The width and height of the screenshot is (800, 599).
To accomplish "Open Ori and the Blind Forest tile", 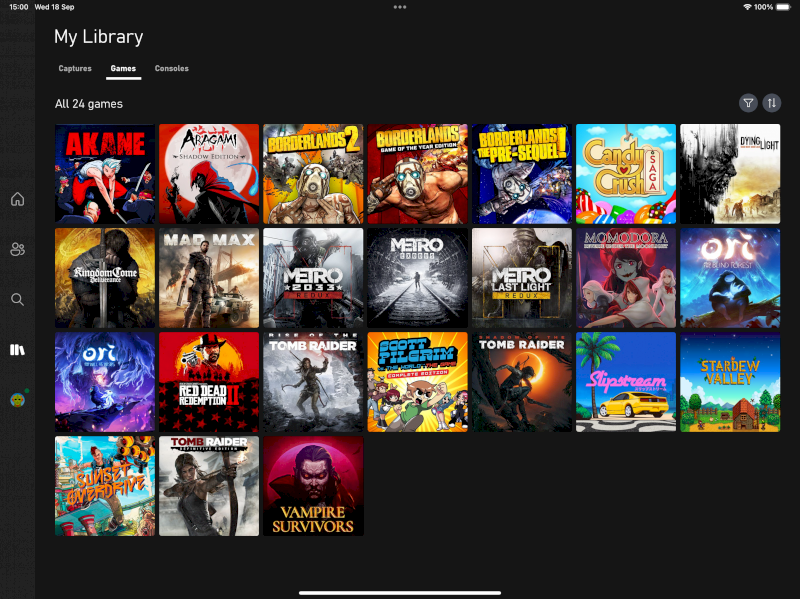I will pos(730,278).
